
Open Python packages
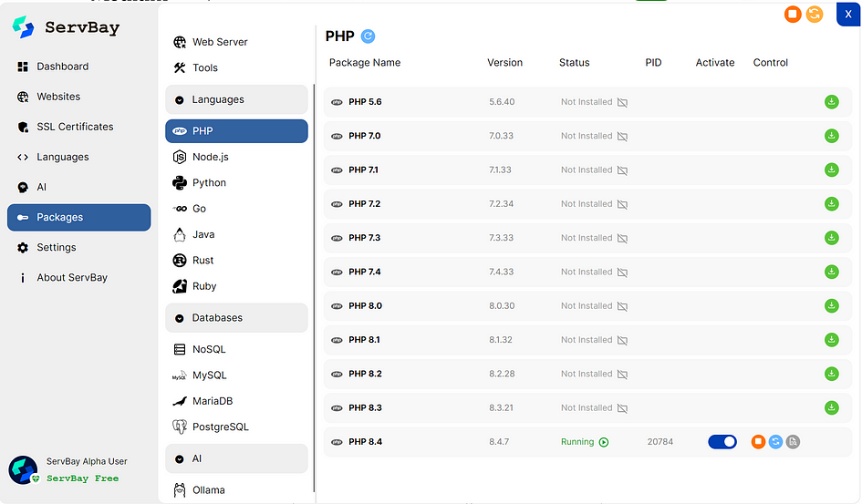pos(236,183)
